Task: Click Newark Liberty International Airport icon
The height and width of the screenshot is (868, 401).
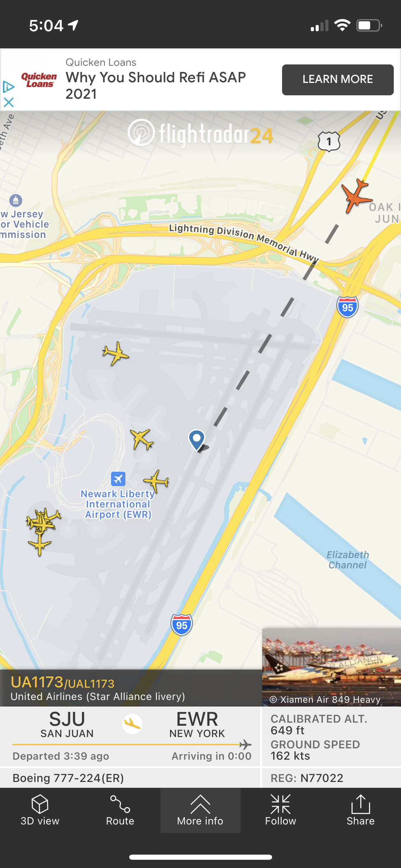Action: pyautogui.click(x=118, y=479)
